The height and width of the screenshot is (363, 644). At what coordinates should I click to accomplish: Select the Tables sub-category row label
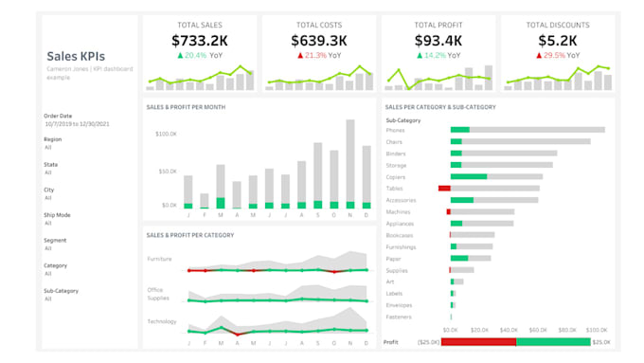pyautogui.click(x=394, y=189)
